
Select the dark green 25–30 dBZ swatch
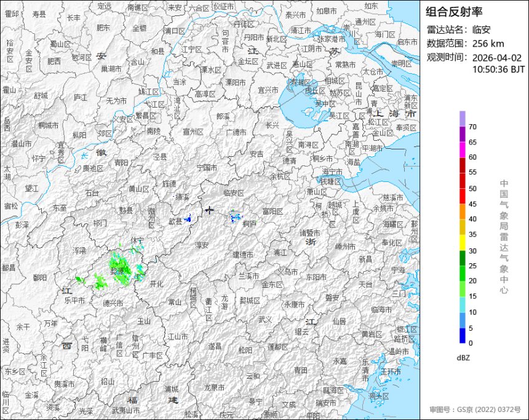(462, 258)
